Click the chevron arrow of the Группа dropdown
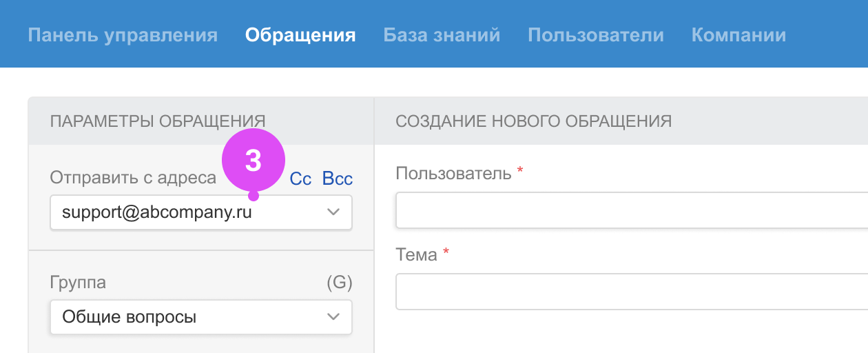The width and height of the screenshot is (868, 353). click(333, 317)
